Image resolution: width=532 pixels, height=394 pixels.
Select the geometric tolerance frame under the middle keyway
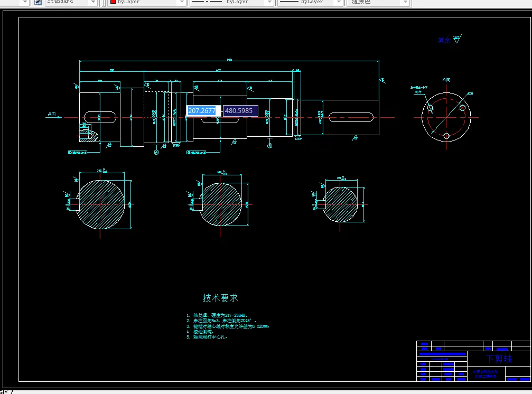[x=196, y=153]
